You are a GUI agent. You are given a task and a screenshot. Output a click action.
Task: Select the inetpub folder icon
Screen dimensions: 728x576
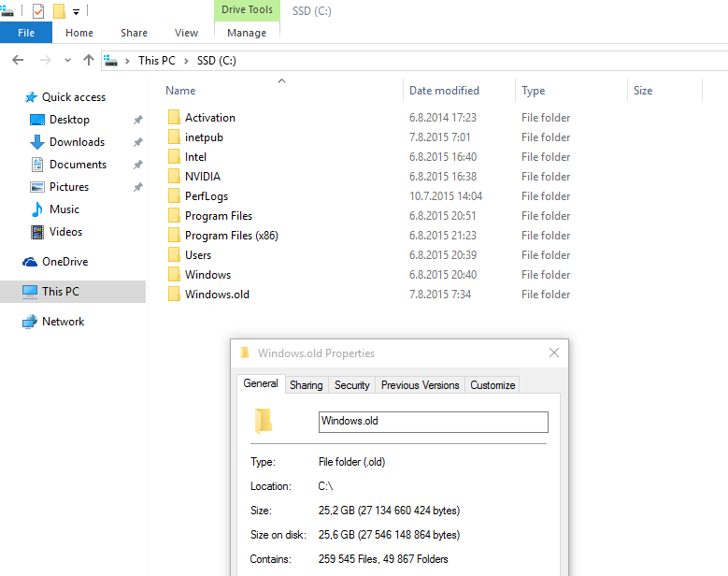click(x=174, y=137)
